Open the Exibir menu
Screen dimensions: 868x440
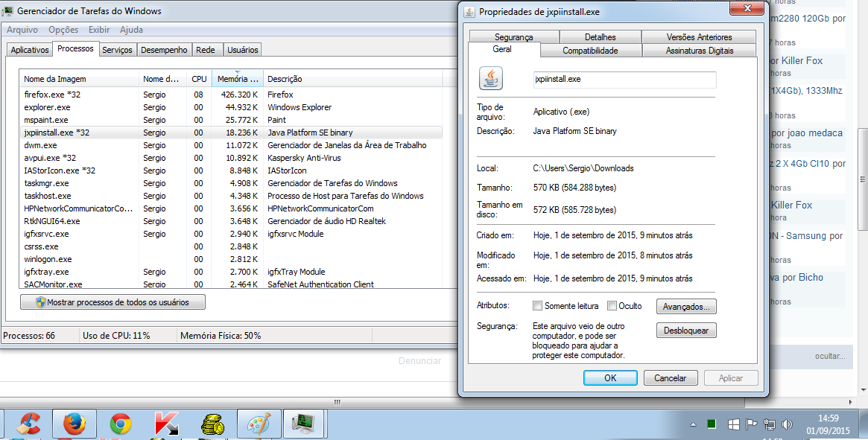99,29
